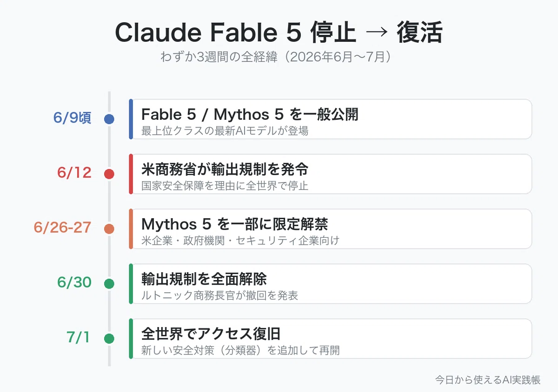Click the 6/30 date label
Image resolution: width=558 pixels, height=392 pixels.
point(74,282)
